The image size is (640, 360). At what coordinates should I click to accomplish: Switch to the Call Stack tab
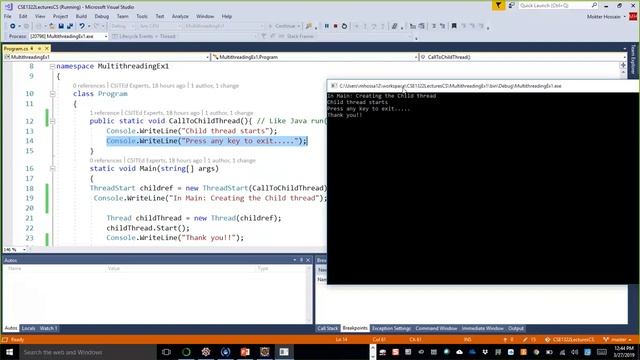point(328,328)
